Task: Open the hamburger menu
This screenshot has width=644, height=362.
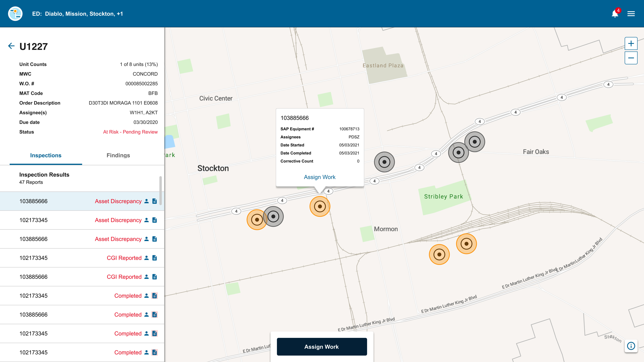Action: 631,14
